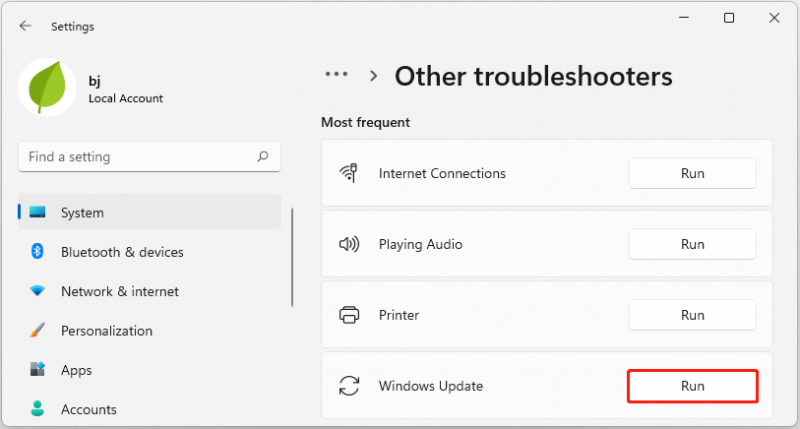Click the Printer label text

399,315
